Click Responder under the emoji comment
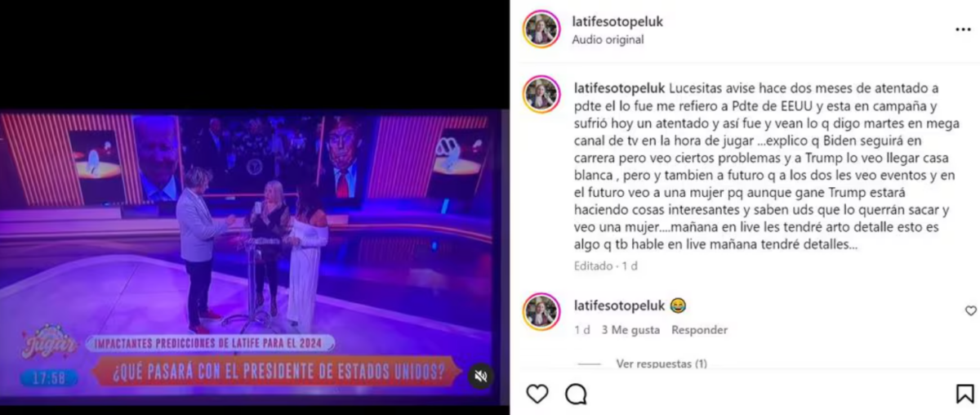 point(699,330)
